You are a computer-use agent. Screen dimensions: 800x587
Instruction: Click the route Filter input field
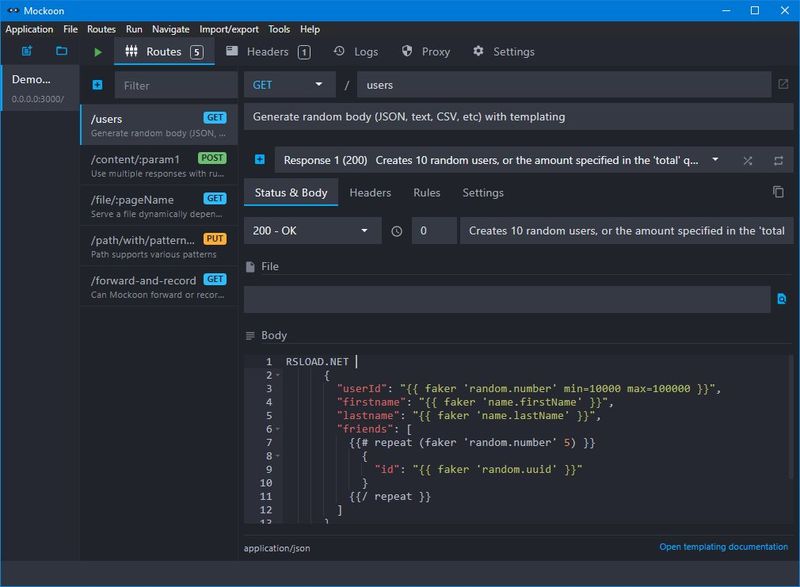[x=175, y=86]
